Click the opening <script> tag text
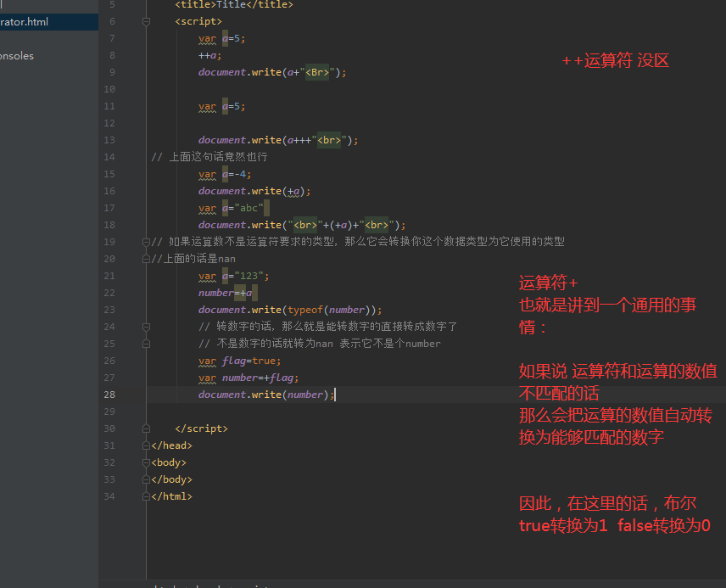The width and height of the screenshot is (726, 588). click(198, 21)
